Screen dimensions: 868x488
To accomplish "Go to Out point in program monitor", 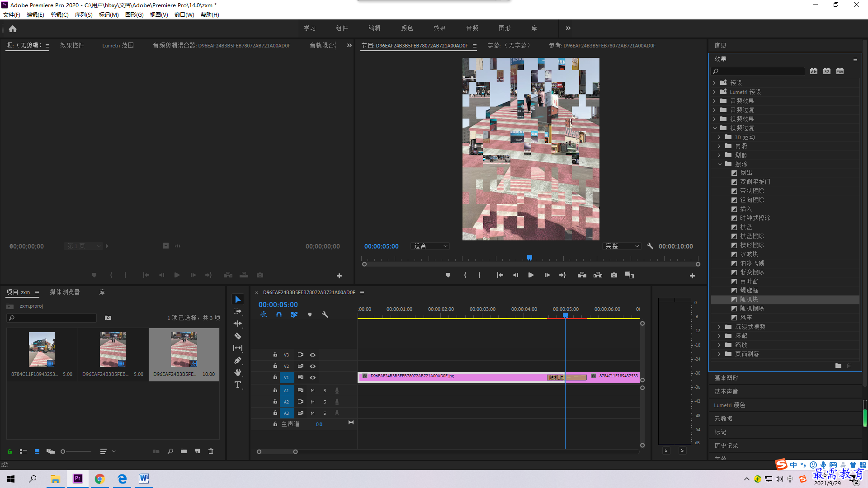I will click(562, 275).
